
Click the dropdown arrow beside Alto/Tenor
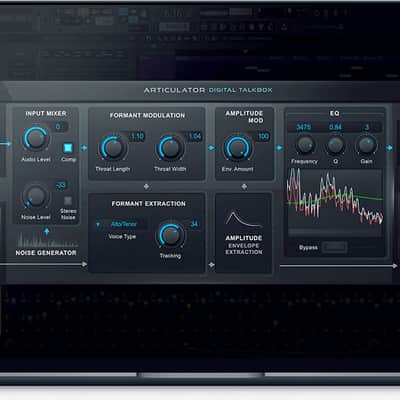pos(98,224)
